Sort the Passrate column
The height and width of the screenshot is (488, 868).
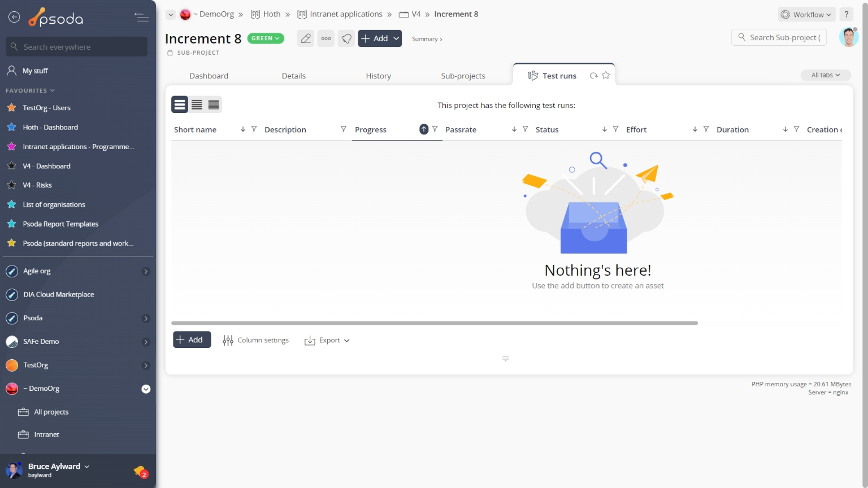pos(514,129)
